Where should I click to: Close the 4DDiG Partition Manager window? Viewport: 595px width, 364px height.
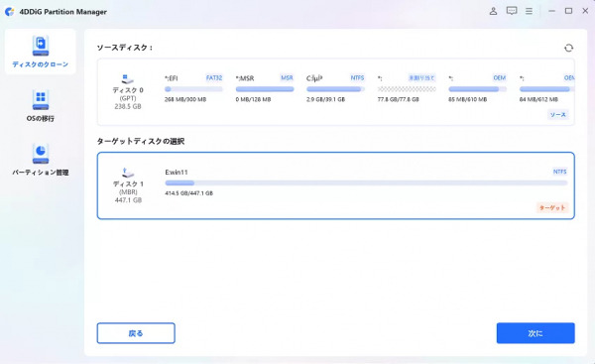[585, 11]
